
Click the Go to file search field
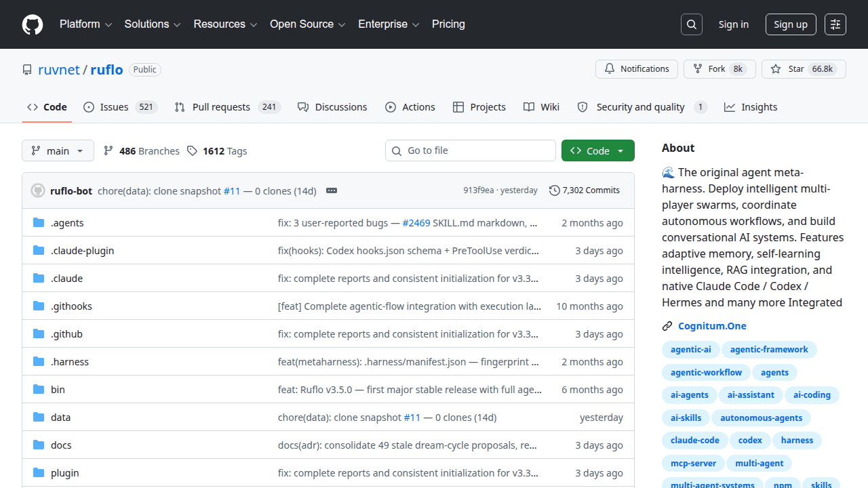[x=471, y=150]
